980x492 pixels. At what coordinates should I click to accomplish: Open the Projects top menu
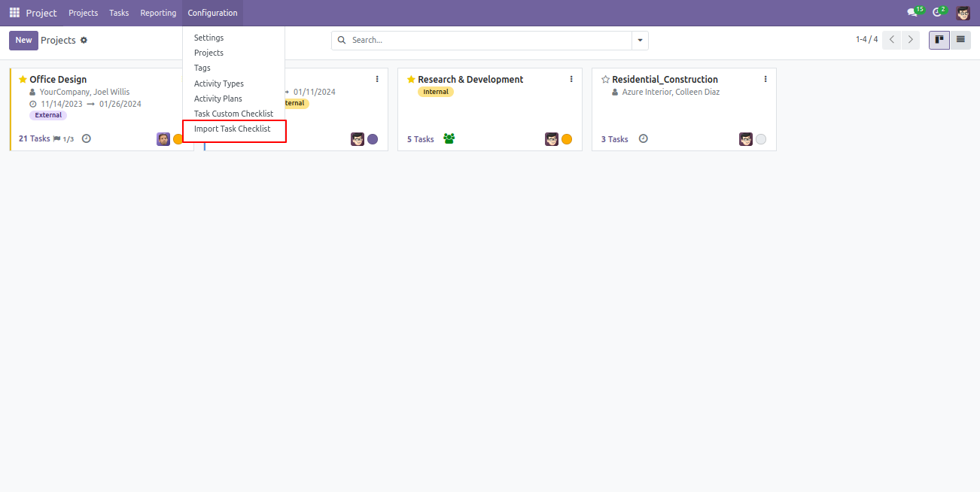click(83, 13)
